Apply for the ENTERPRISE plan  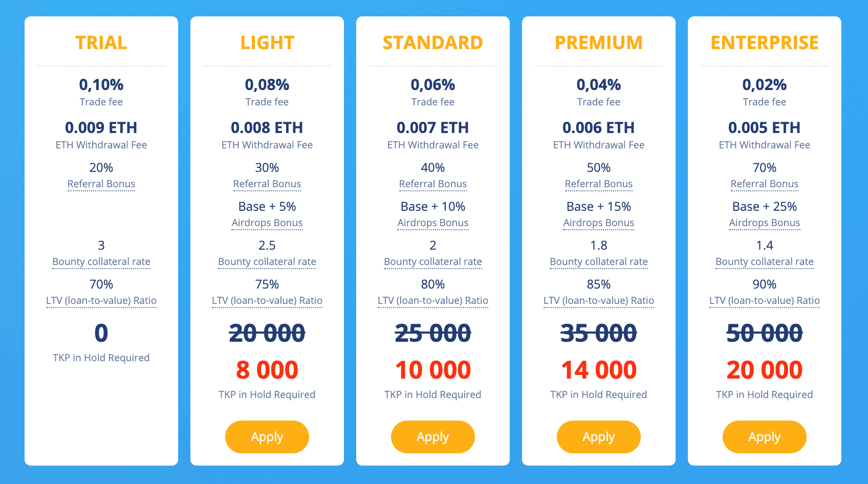pyautogui.click(x=764, y=436)
